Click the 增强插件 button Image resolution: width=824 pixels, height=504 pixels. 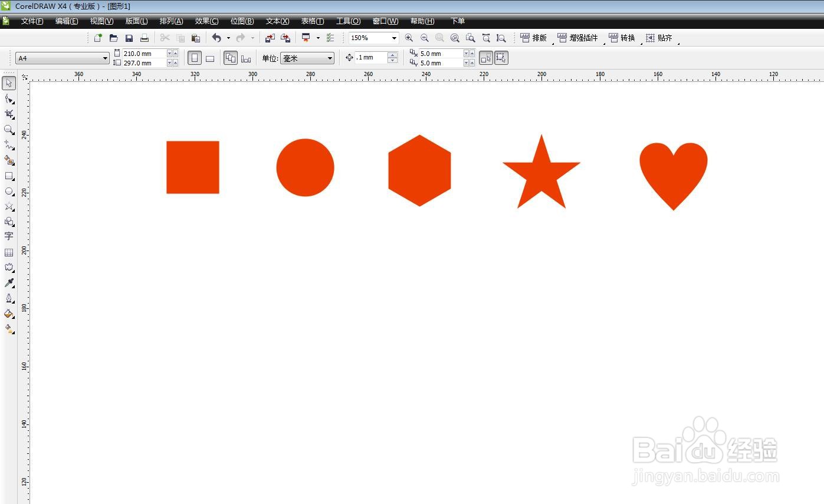coord(578,38)
